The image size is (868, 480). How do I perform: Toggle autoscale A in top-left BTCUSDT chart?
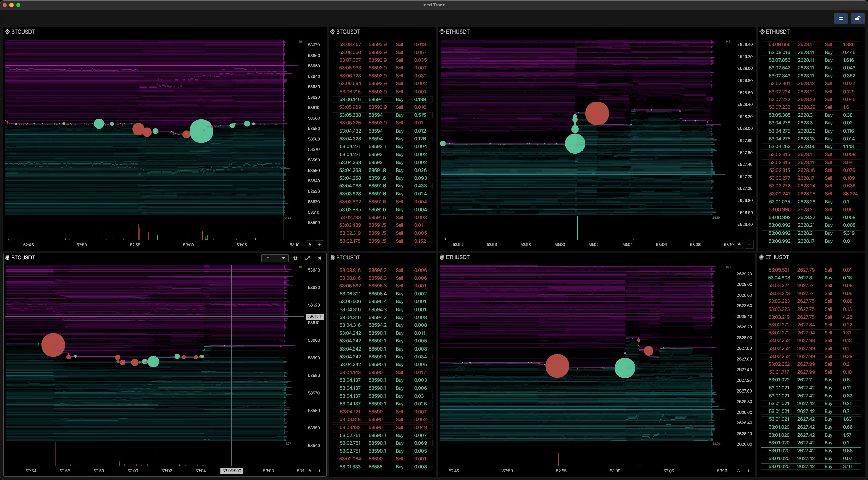point(310,244)
